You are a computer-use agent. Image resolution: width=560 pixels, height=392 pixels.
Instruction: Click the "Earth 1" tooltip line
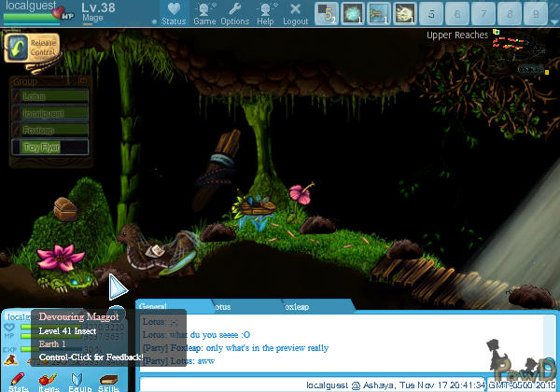tap(52, 343)
